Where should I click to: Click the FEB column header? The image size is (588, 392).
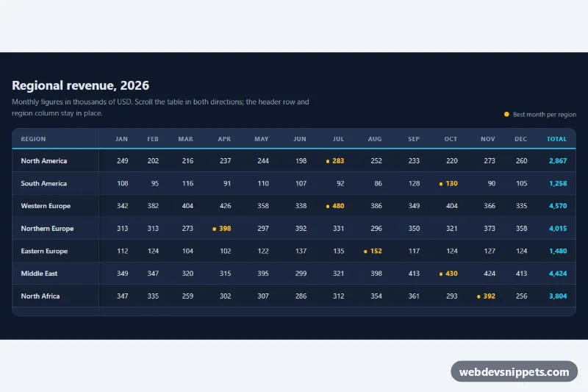pyautogui.click(x=153, y=139)
